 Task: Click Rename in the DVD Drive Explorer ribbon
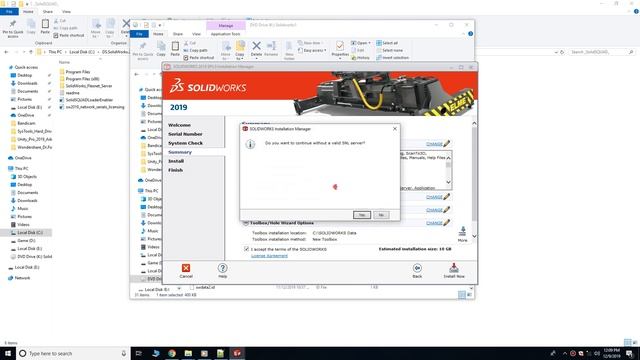click(x=271, y=49)
